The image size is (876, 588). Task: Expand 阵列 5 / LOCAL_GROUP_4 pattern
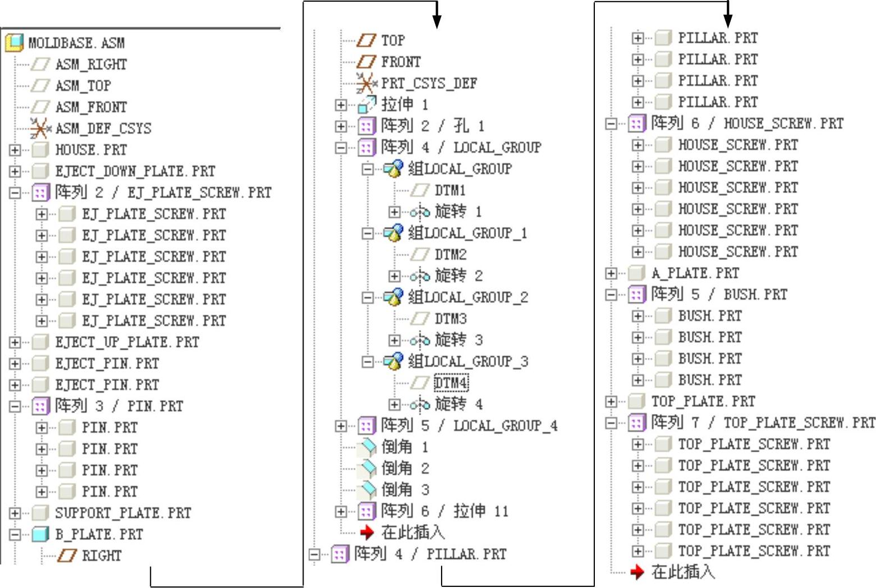pos(341,426)
